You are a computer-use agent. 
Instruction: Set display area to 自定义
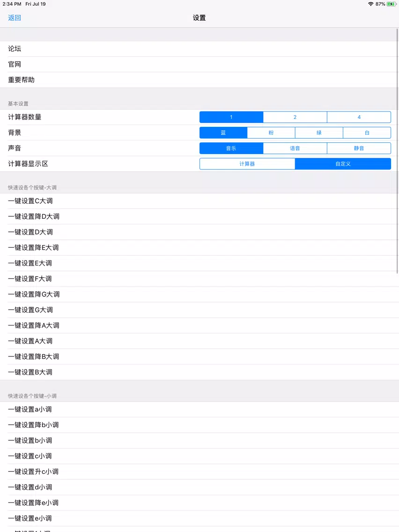click(343, 164)
